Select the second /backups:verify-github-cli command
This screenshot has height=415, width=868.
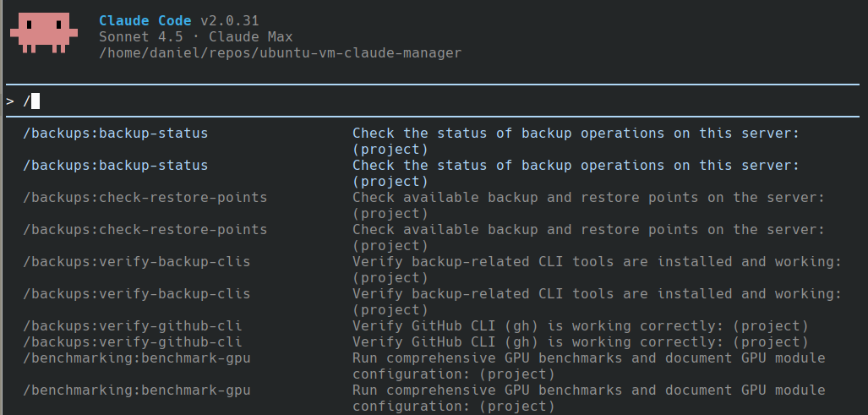click(x=133, y=342)
